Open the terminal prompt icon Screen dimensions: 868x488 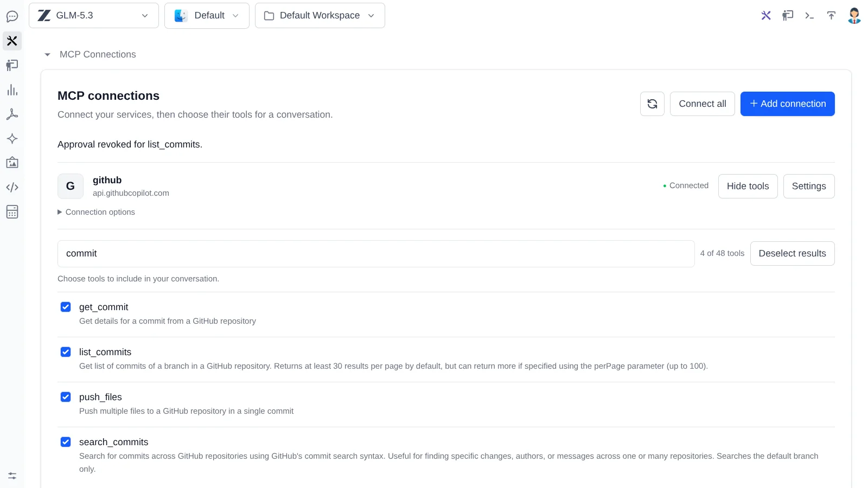809,15
